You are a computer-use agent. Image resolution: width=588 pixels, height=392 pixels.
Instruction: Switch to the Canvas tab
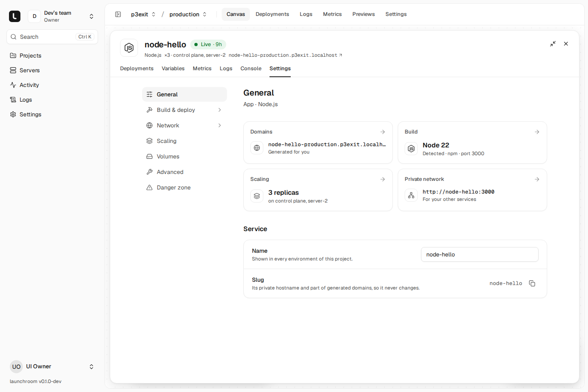click(x=236, y=14)
